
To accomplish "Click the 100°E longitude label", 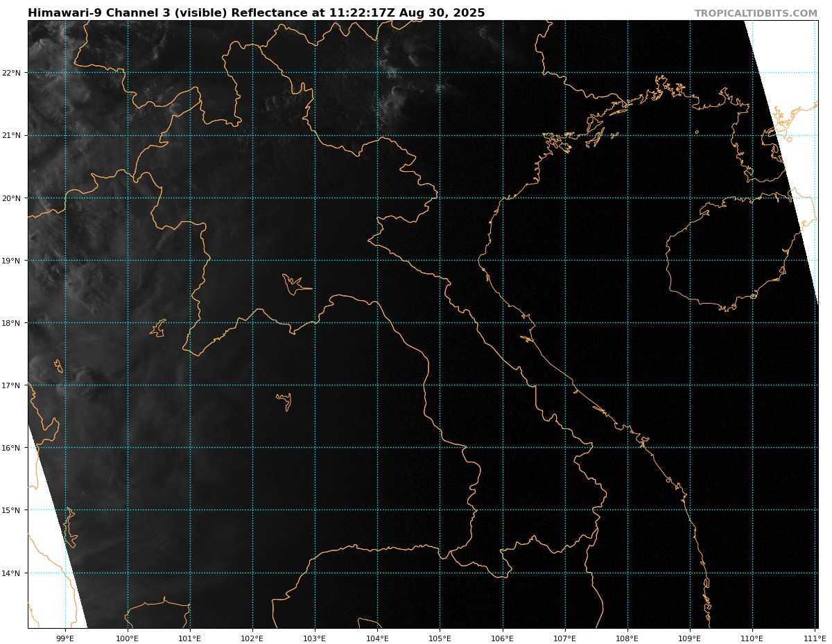I will [x=128, y=638].
